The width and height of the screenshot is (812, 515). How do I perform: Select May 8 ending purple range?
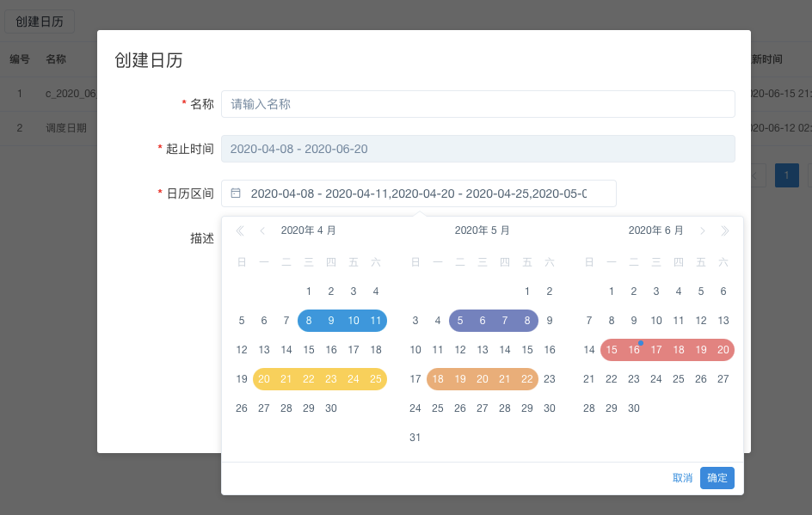click(x=527, y=321)
